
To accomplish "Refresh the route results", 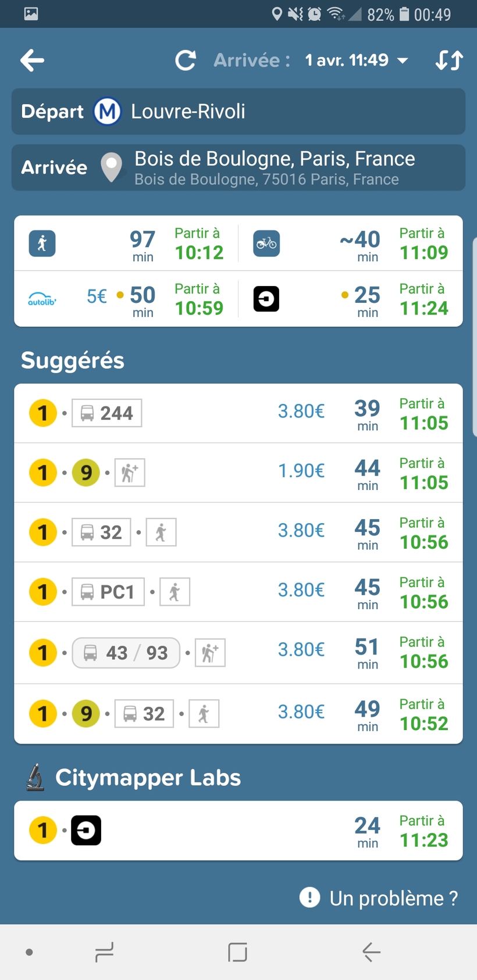I will click(x=186, y=60).
